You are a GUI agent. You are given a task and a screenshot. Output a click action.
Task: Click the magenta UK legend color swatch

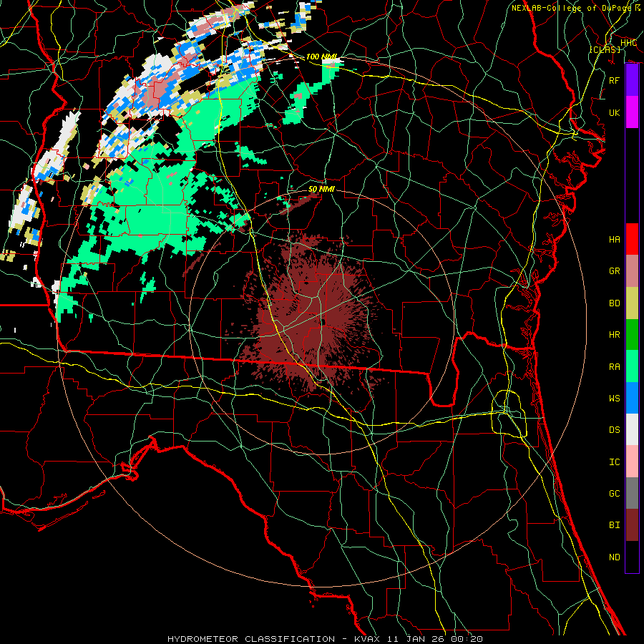pyautogui.click(x=632, y=112)
